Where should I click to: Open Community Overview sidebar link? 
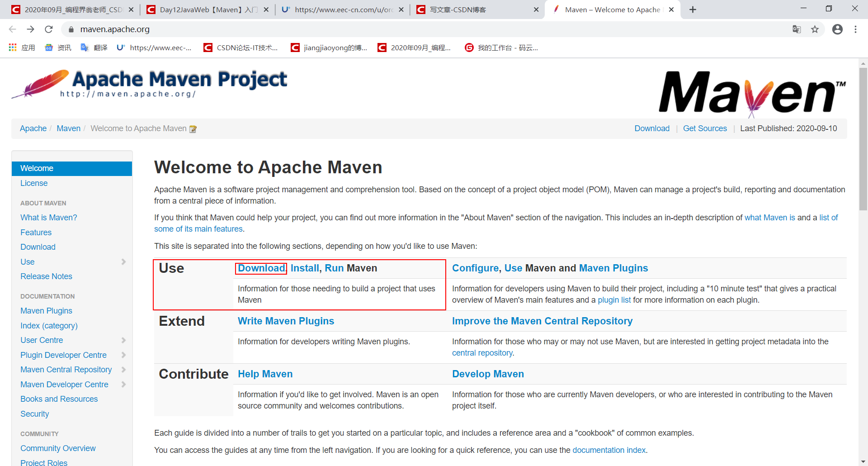click(58, 448)
